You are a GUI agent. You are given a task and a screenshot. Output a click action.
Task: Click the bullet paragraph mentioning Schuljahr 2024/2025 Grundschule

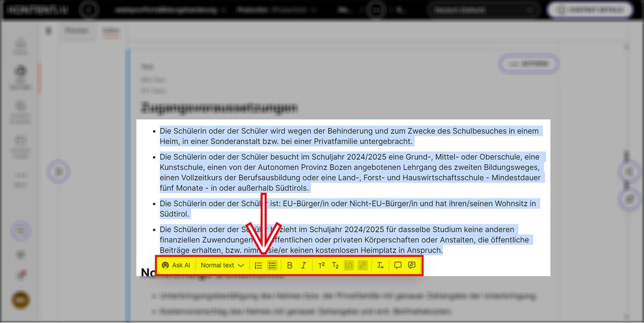click(x=347, y=172)
